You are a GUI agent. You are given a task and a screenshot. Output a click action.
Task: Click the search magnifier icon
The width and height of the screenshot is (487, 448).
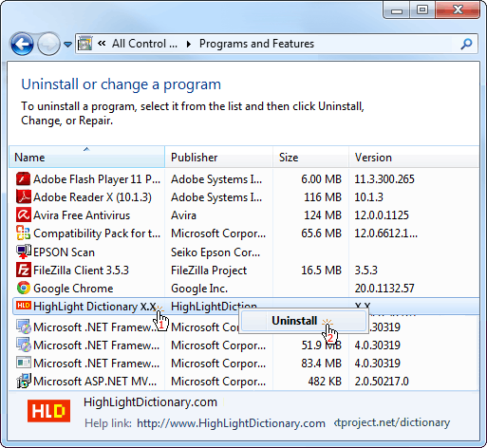[x=466, y=44]
